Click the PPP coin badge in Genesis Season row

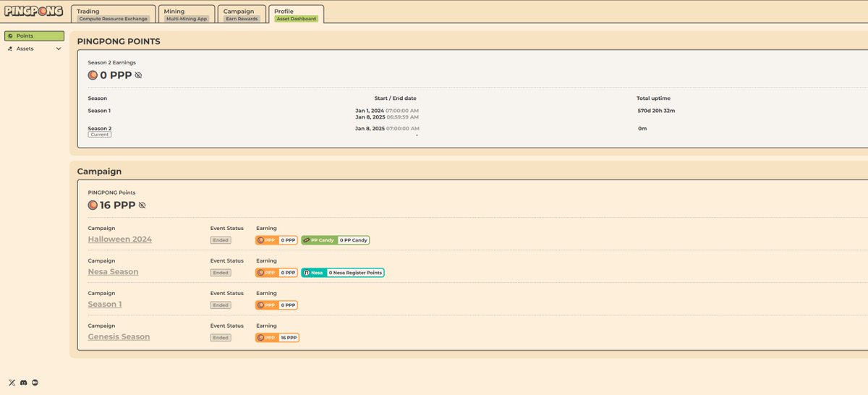[267, 338]
